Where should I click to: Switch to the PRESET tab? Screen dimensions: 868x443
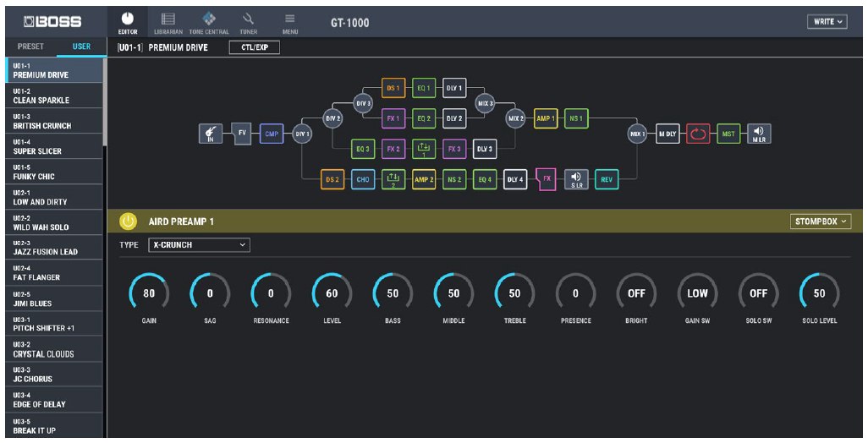click(x=30, y=46)
